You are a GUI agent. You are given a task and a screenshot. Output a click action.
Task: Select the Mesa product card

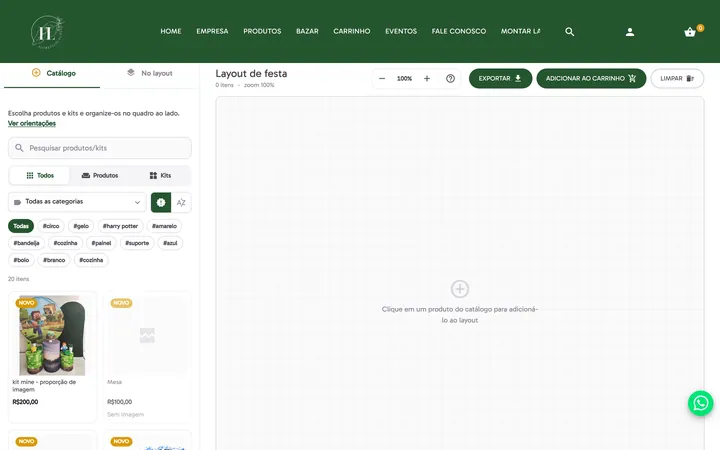147,357
